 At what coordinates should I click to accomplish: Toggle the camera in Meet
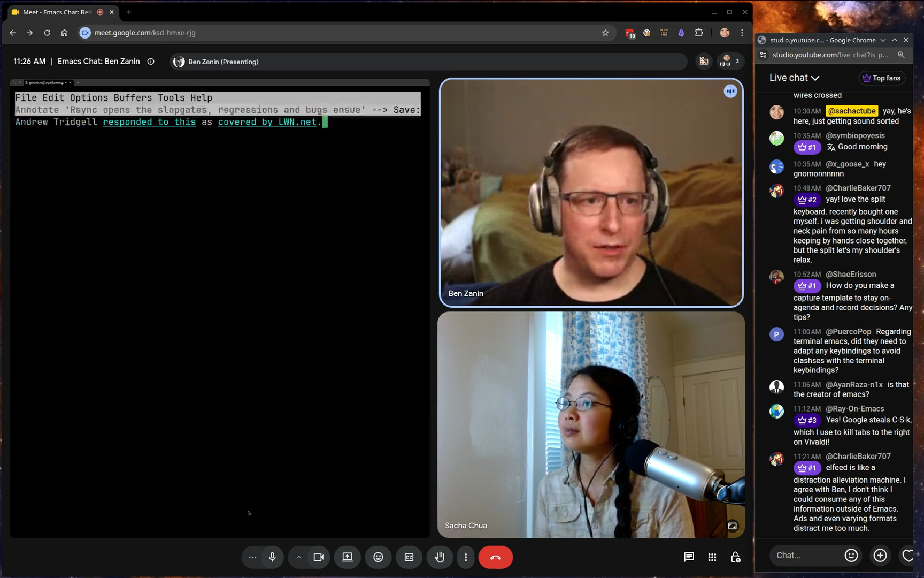(319, 557)
